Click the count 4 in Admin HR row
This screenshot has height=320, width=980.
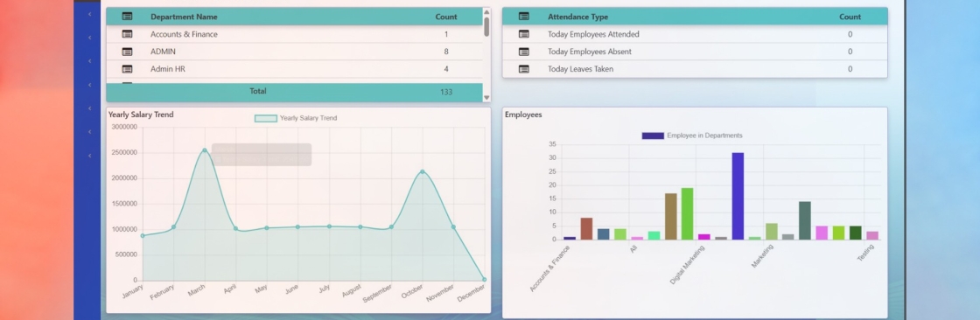pos(446,69)
